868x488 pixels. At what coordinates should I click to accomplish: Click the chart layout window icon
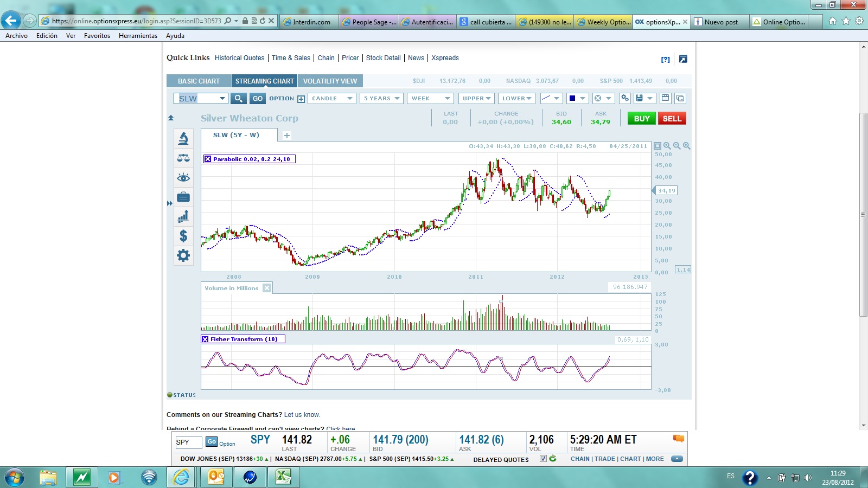(666, 98)
